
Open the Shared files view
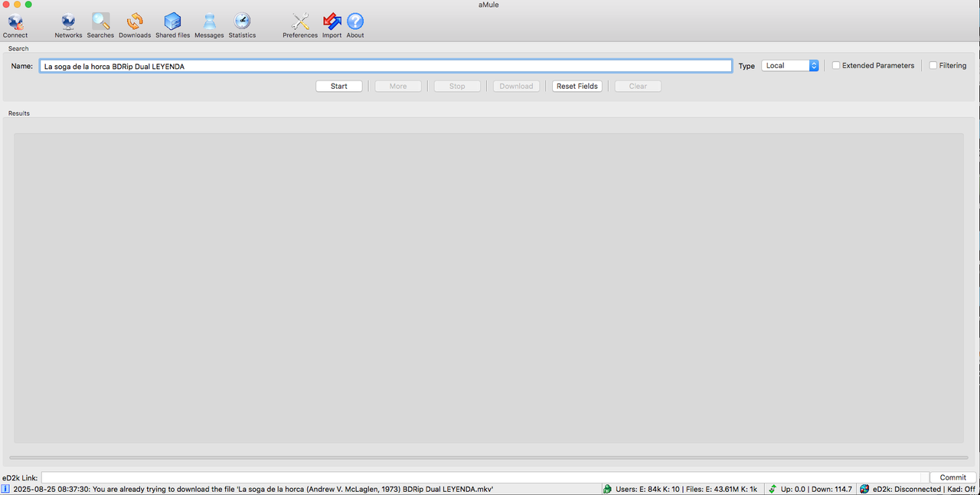pyautogui.click(x=173, y=25)
